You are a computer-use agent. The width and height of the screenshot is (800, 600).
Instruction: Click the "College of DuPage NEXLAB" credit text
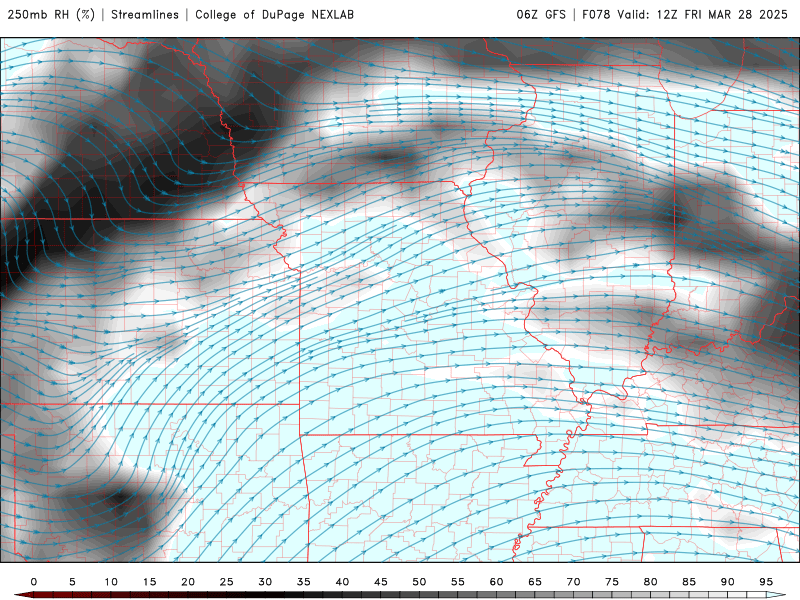click(274, 14)
